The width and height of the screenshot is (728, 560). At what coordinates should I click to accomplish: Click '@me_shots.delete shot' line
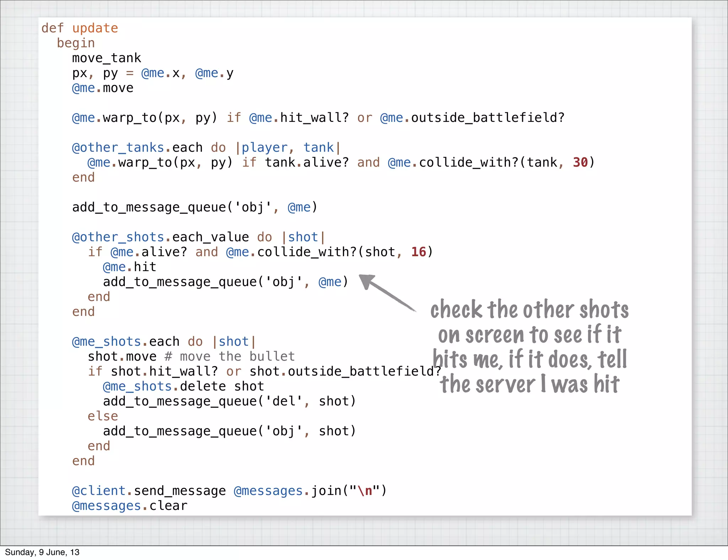click(183, 386)
